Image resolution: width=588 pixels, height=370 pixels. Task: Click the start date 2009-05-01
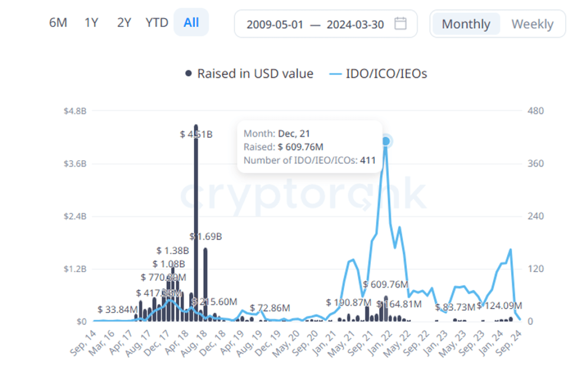[275, 24]
